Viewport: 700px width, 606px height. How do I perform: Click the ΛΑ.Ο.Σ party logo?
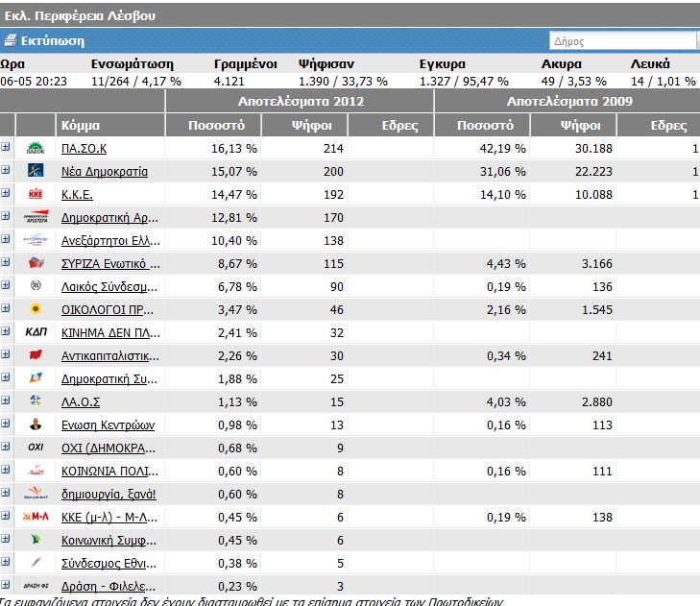pyautogui.click(x=36, y=400)
